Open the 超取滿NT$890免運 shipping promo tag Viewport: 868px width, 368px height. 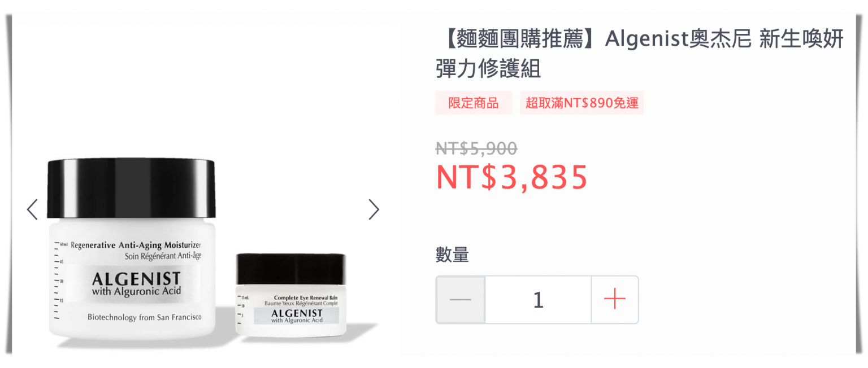(582, 103)
